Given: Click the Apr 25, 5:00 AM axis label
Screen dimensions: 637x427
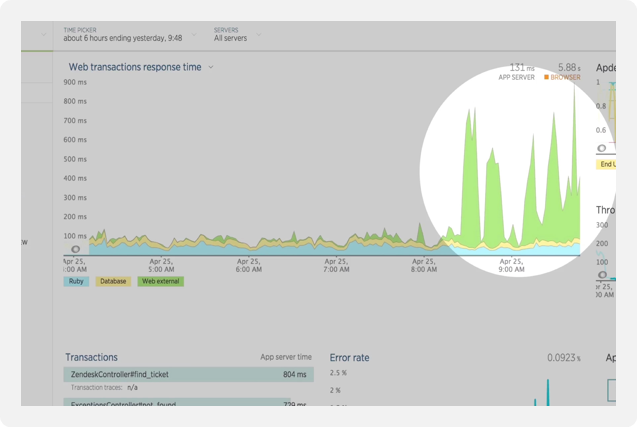Looking at the screenshot, I should point(161,265).
